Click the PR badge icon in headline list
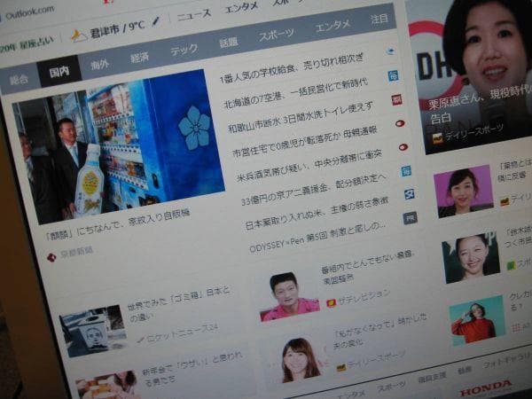Image resolution: width=532 pixels, height=399 pixels. click(410, 217)
